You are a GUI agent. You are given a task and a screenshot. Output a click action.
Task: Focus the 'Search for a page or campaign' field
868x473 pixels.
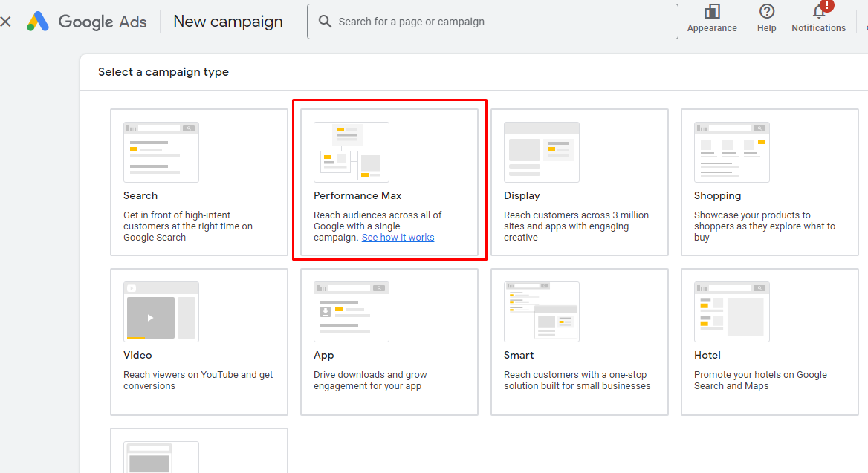point(492,22)
